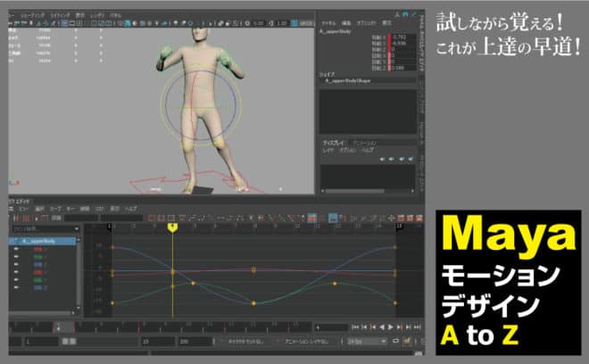The width and height of the screenshot is (589, 364).
Task: Open the viewport Shading menu
Action: [x=32, y=15]
